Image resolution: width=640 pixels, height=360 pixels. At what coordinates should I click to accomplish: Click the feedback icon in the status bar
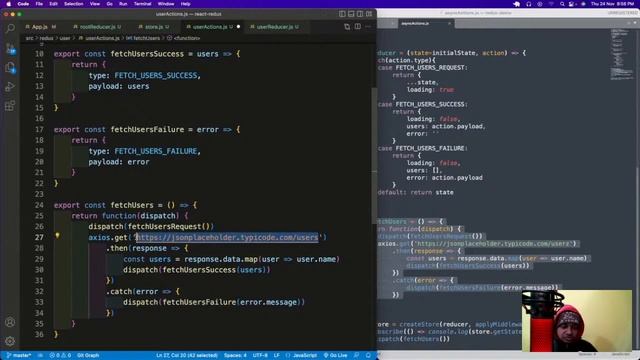(356, 355)
